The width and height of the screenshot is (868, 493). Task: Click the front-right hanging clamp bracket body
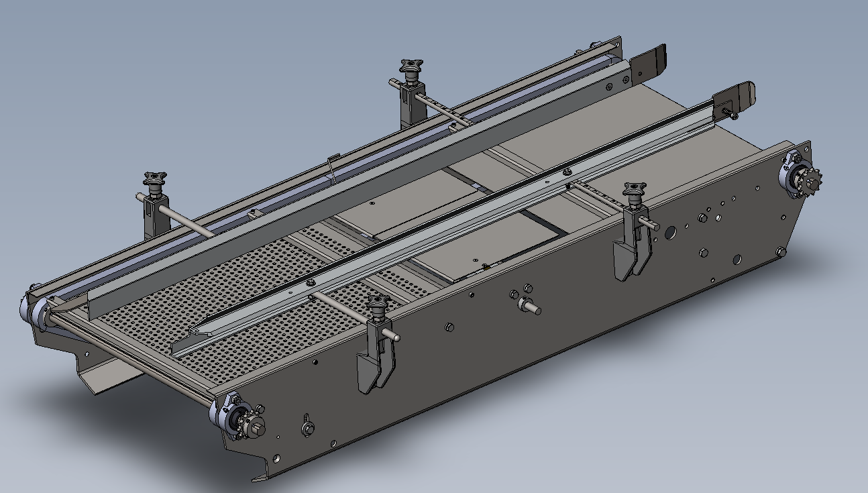coord(631,243)
